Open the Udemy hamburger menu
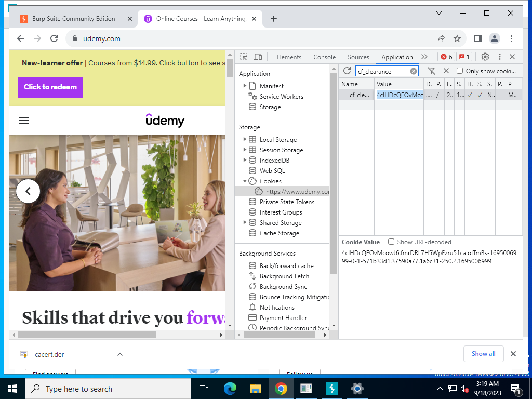This screenshot has width=532, height=399. click(x=24, y=121)
